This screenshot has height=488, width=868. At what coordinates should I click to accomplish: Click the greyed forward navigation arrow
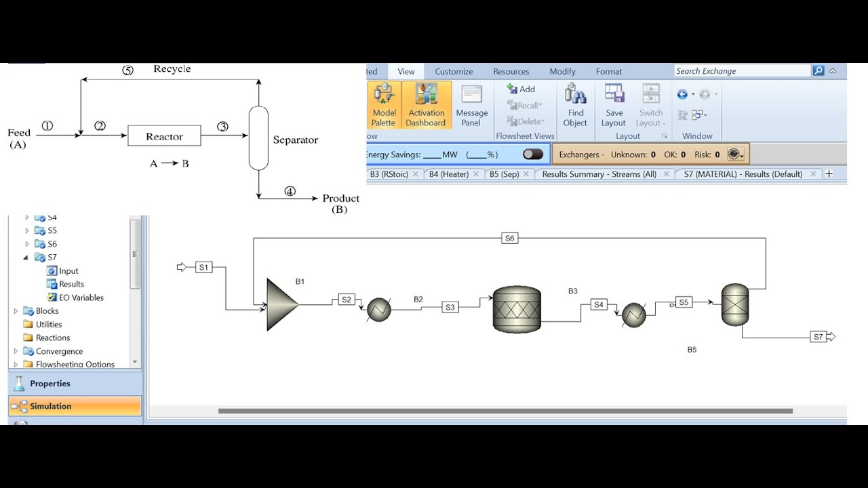click(705, 94)
